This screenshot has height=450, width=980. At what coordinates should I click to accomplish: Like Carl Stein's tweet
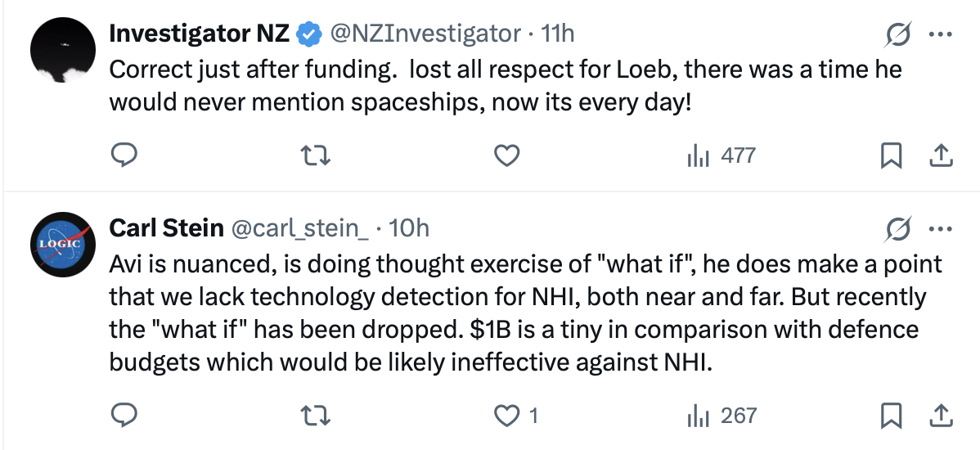pos(509,416)
